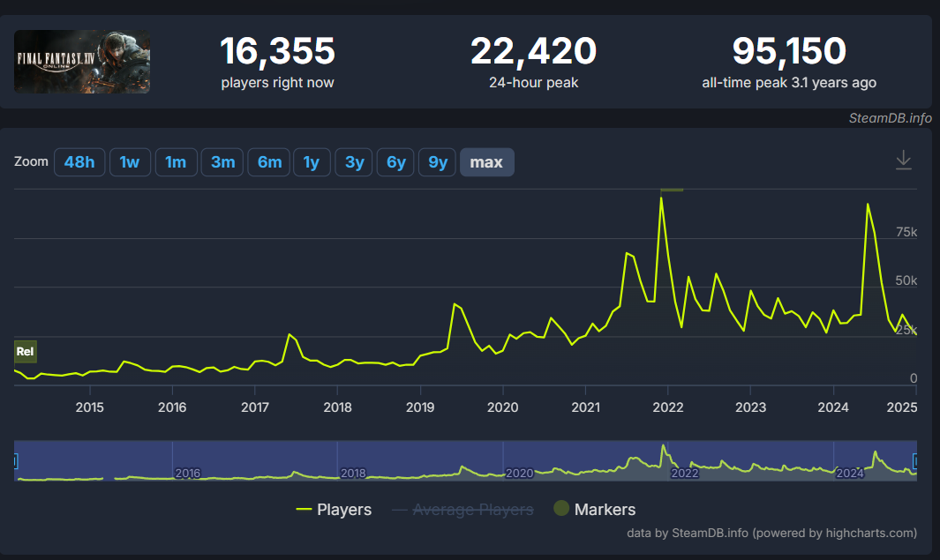Screen dimensions: 940x560
Task: Grab the right navigator range handle
Action: point(915,461)
